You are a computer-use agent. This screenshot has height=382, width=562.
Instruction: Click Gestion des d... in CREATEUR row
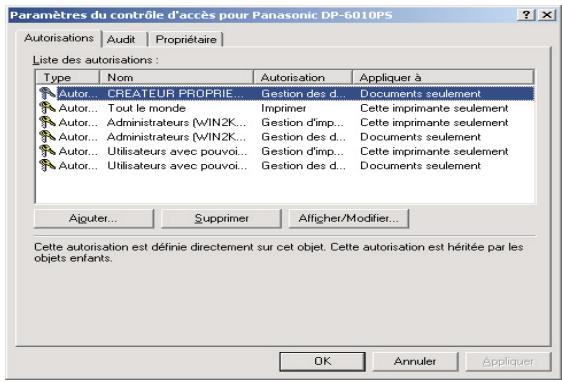pos(303,94)
